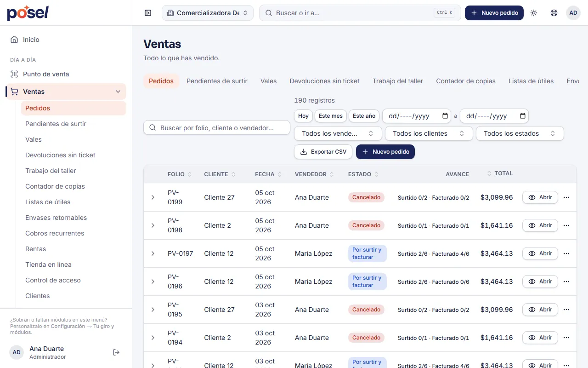Sort table by Fecha column

[x=269, y=174]
